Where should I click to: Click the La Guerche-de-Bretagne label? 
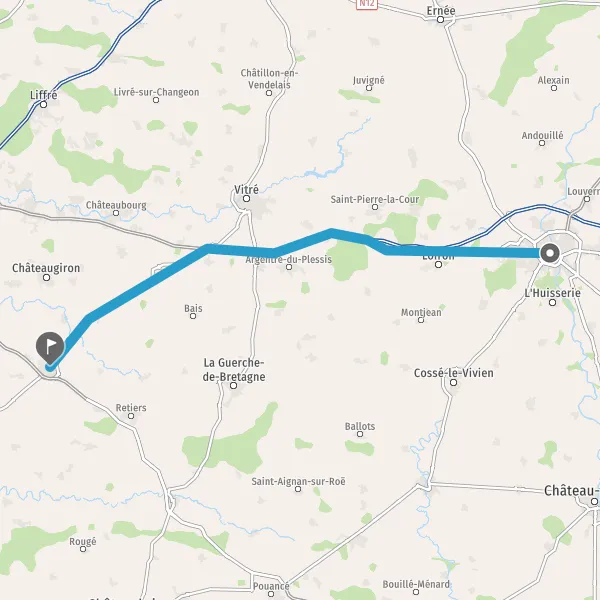point(234,369)
